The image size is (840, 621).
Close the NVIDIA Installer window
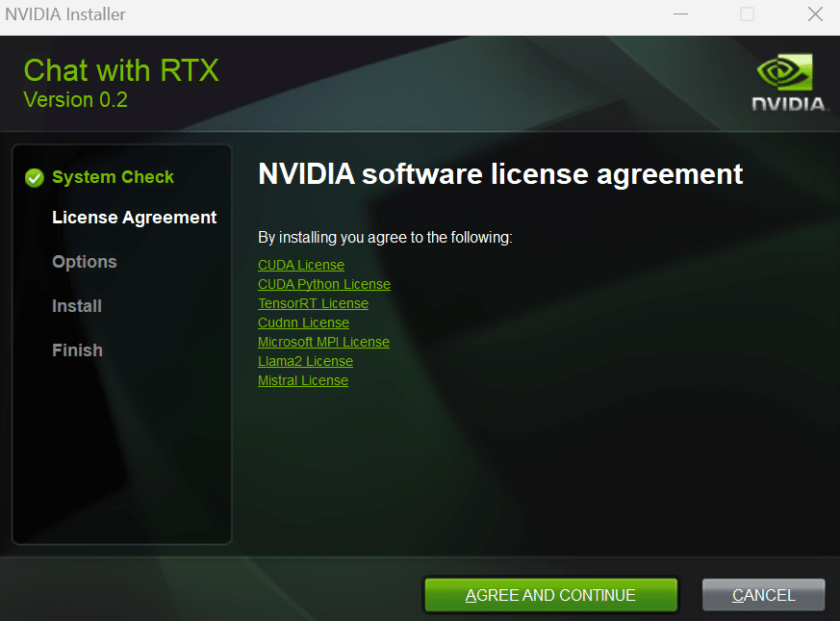(815, 14)
